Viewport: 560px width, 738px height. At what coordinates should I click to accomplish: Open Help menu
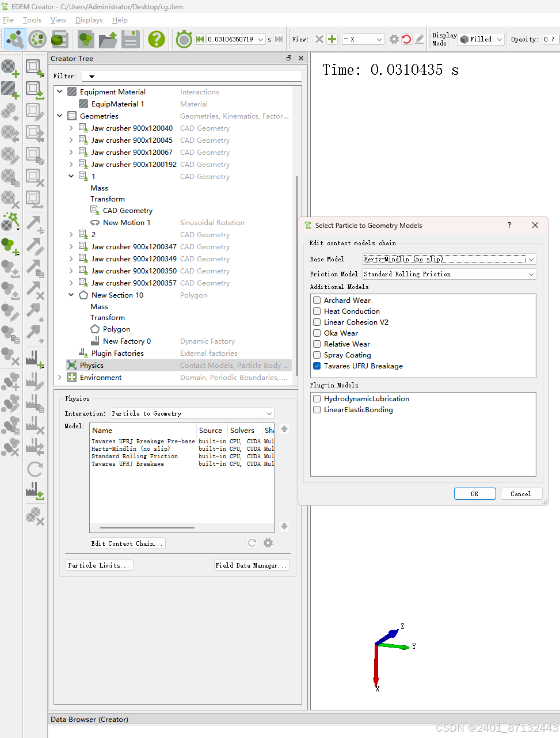[120, 20]
